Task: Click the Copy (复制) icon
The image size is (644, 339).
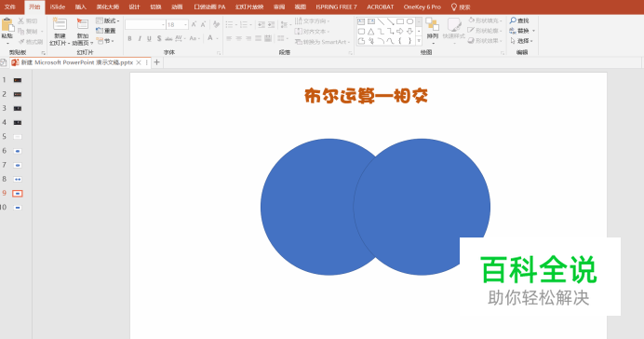Action: (21, 32)
